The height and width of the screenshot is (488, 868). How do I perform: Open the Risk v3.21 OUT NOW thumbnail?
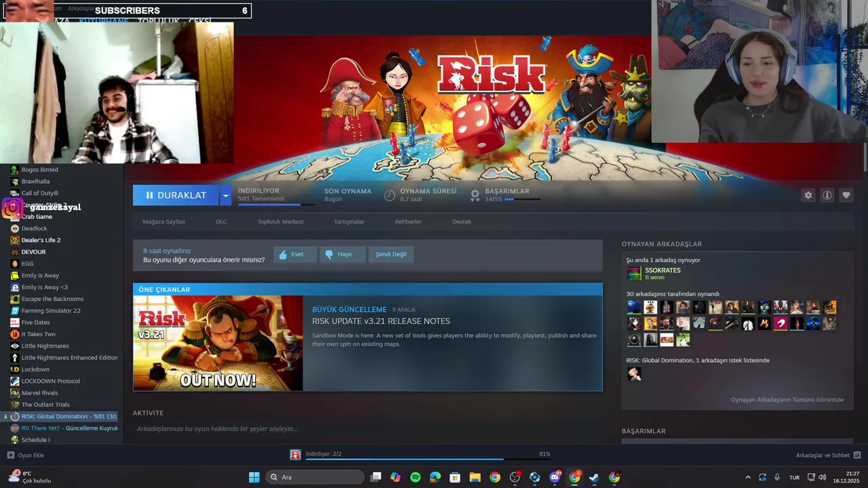click(x=218, y=343)
